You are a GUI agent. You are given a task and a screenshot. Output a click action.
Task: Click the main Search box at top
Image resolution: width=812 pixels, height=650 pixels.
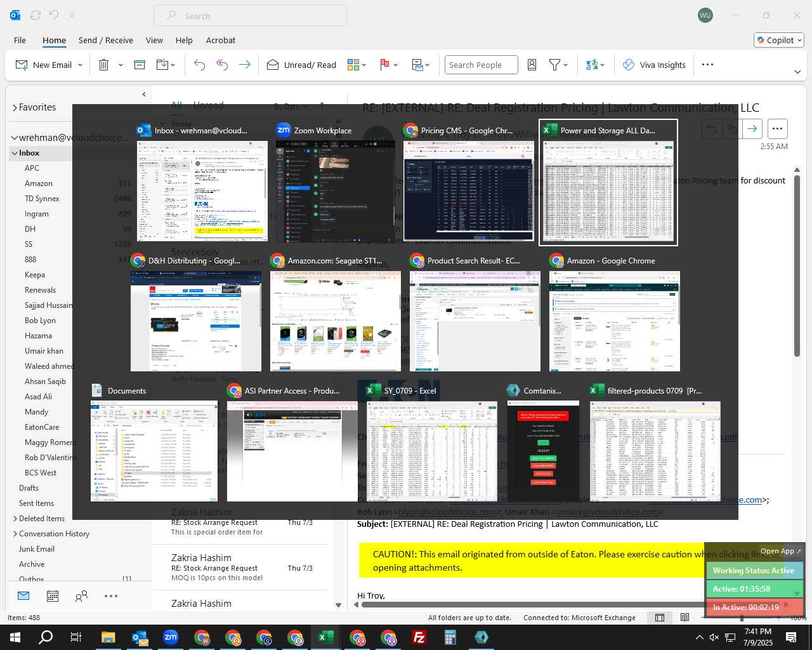[250, 16]
